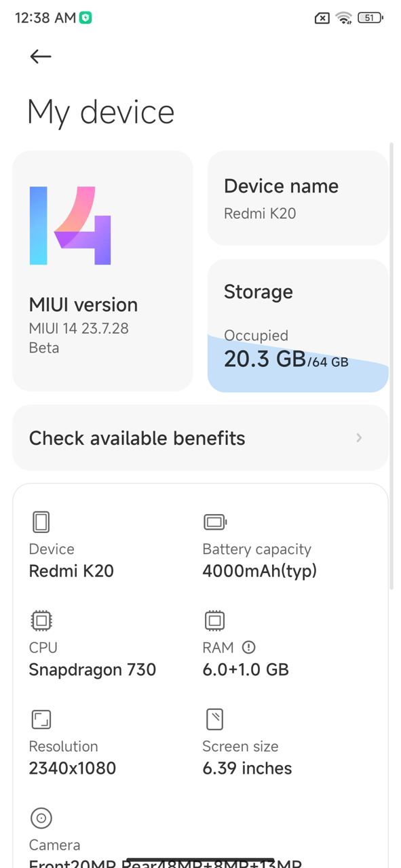This screenshot has height=868, width=401.
Task: Tap the Battery capacity icon
Action: [x=215, y=522]
